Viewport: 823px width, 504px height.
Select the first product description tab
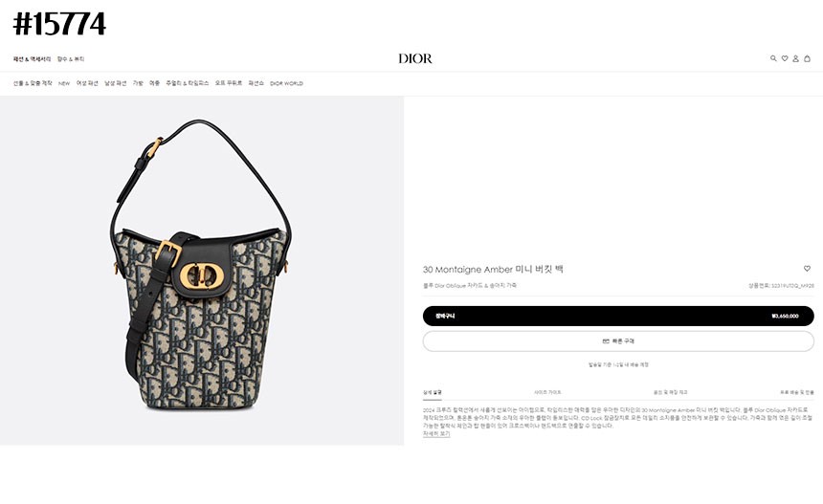pyautogui.click(x=433, y=392)
